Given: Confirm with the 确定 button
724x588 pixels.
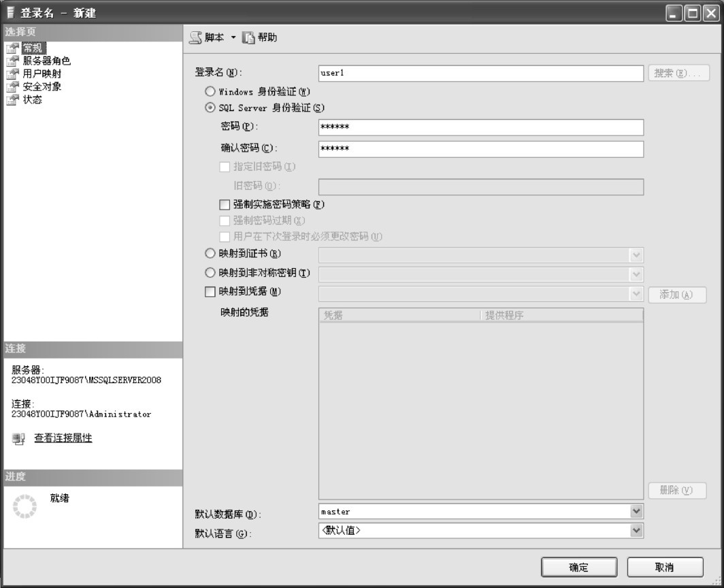Looking at the screenshot, I should click(x=579, y=567).
